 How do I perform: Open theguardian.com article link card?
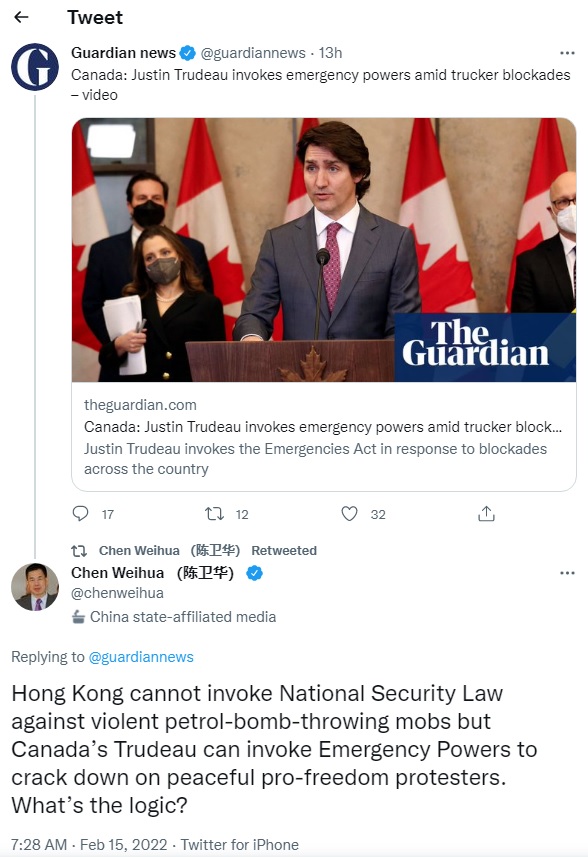pyautogui.click(x=324, y=436)
